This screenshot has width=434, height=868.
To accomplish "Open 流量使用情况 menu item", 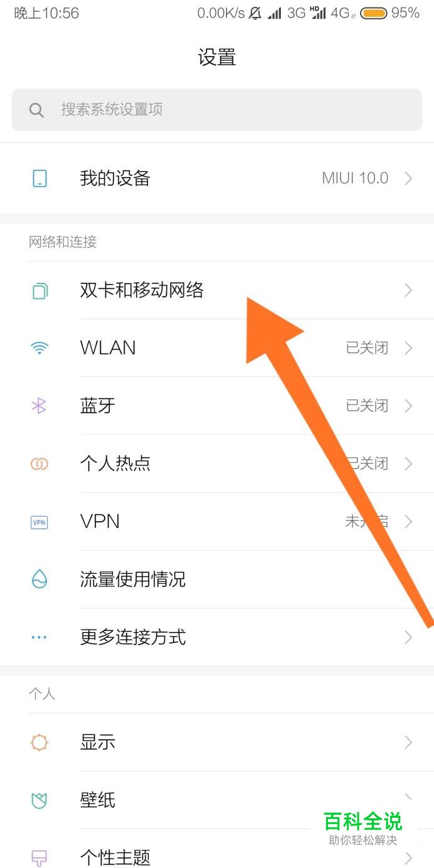I will point(217,580).
